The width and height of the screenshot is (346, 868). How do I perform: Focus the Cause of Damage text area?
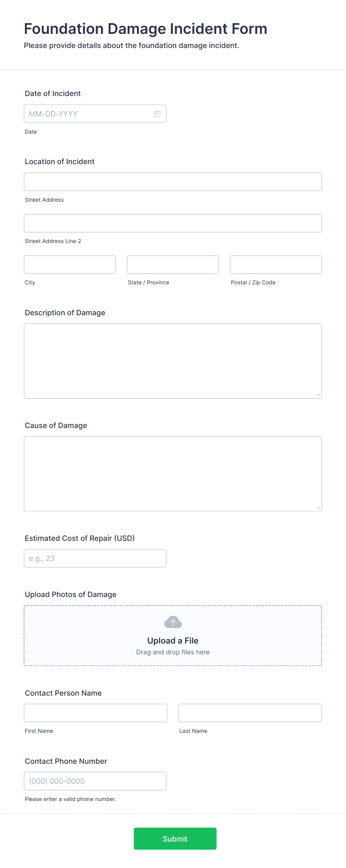173,474
